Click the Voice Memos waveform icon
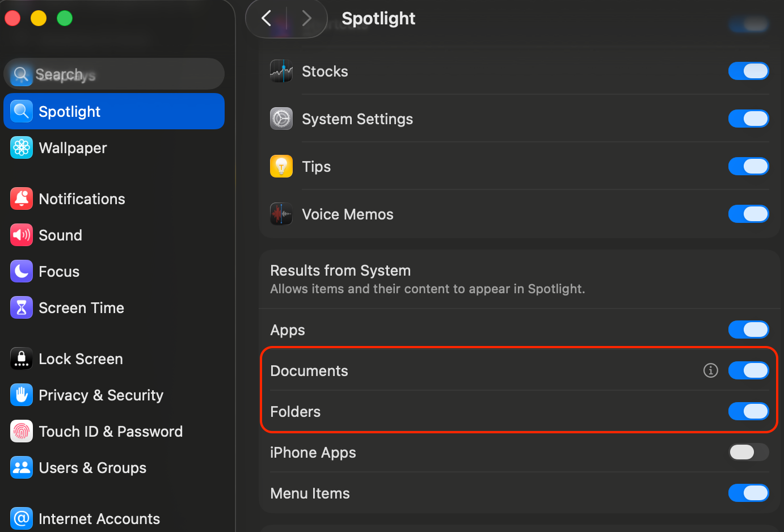 [x=281, y=214]
